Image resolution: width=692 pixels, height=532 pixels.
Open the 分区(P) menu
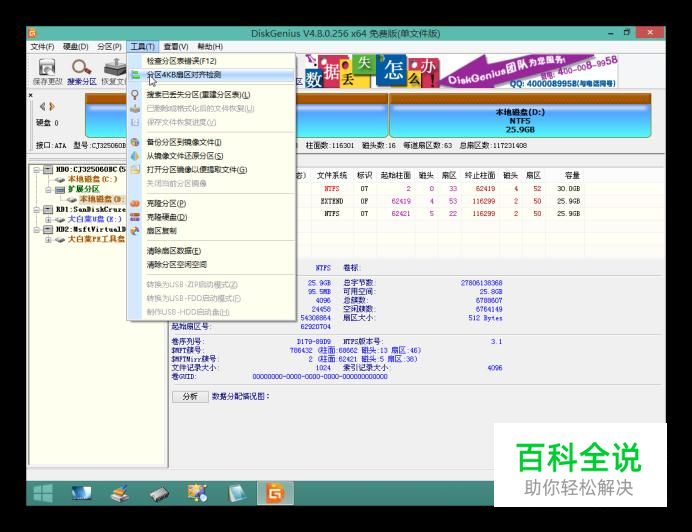109,47
